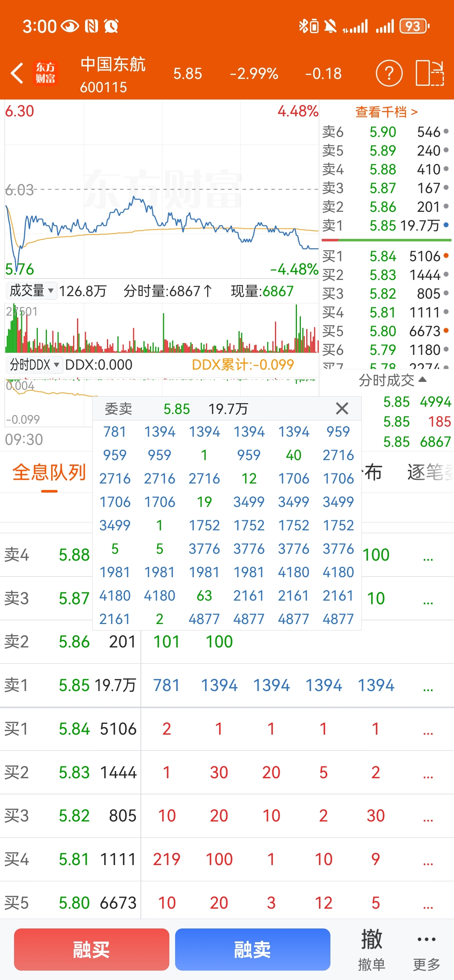Image resolution: width=454 pixels, height=980 pixels.
Task: Tap the 6867 trade in 分时成交 list
Action: (435, 442)
